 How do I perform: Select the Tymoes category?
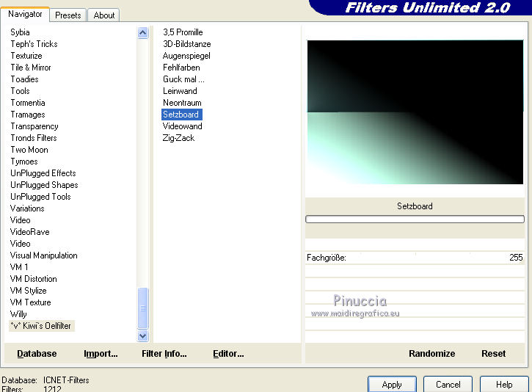(x=23, y=161)
